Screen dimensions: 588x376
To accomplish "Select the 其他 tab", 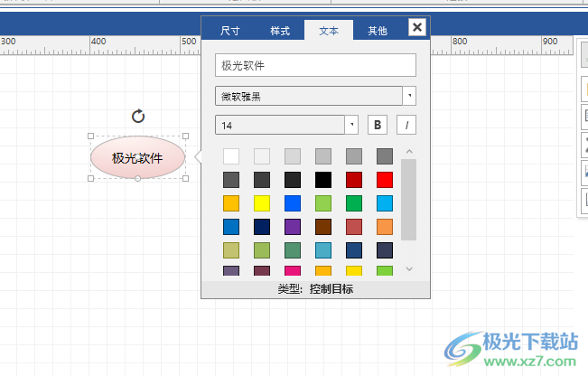I will [377, 31].
